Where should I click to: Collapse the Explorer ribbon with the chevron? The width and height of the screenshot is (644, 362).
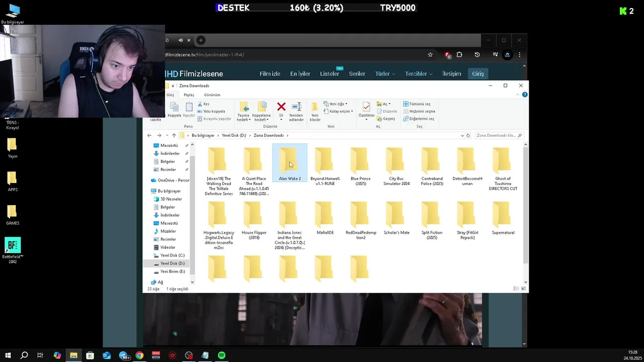coord(518,95)
